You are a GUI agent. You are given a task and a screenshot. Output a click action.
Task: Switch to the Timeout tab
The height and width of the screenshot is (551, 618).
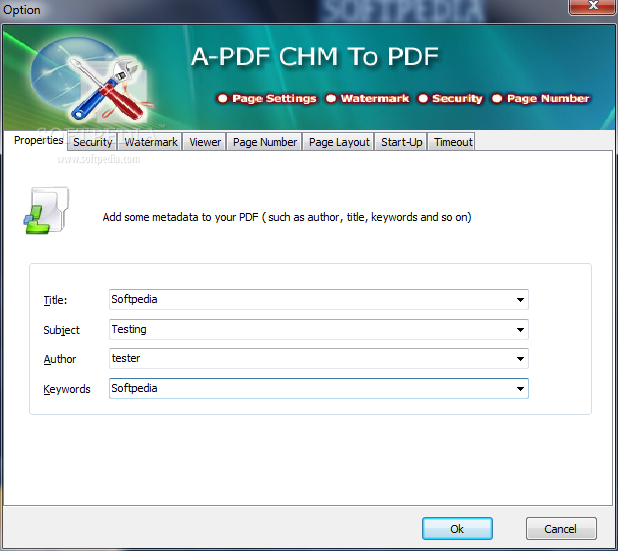coord(453,142)
